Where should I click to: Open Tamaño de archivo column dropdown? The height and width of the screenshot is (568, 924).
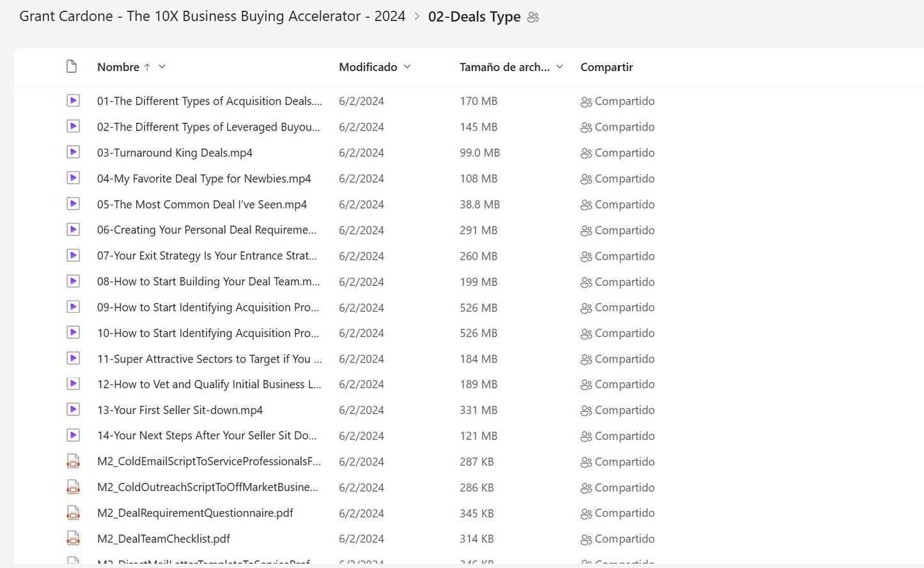click(560, 67)
